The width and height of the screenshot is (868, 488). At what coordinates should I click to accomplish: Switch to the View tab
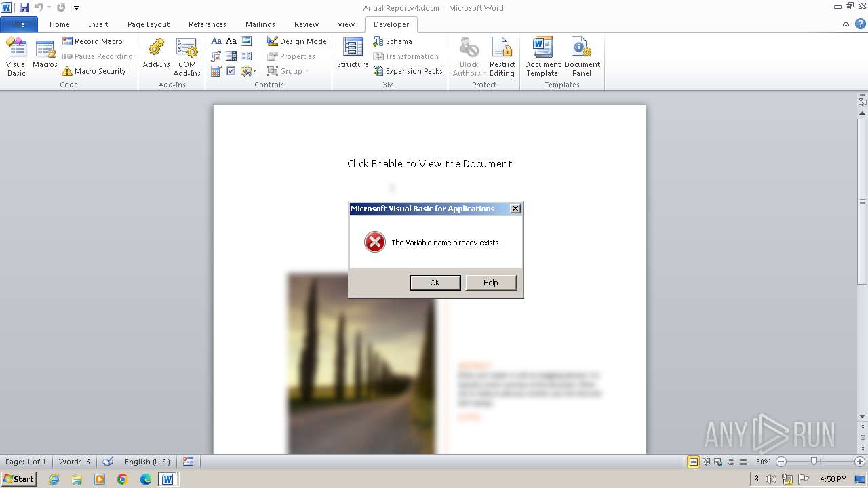click(346, 24)
